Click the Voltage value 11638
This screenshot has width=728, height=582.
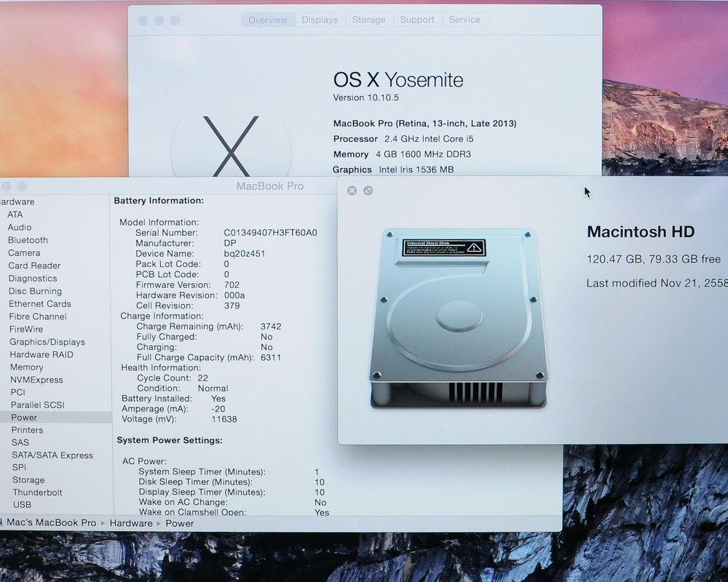coord(224,419)
